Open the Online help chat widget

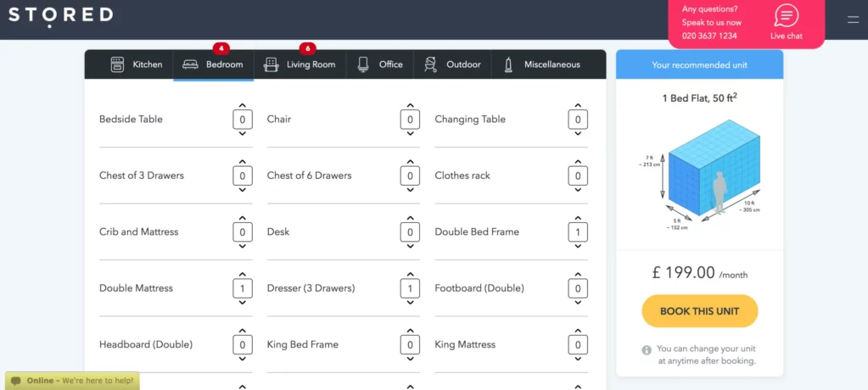click(x=72, y=381)
